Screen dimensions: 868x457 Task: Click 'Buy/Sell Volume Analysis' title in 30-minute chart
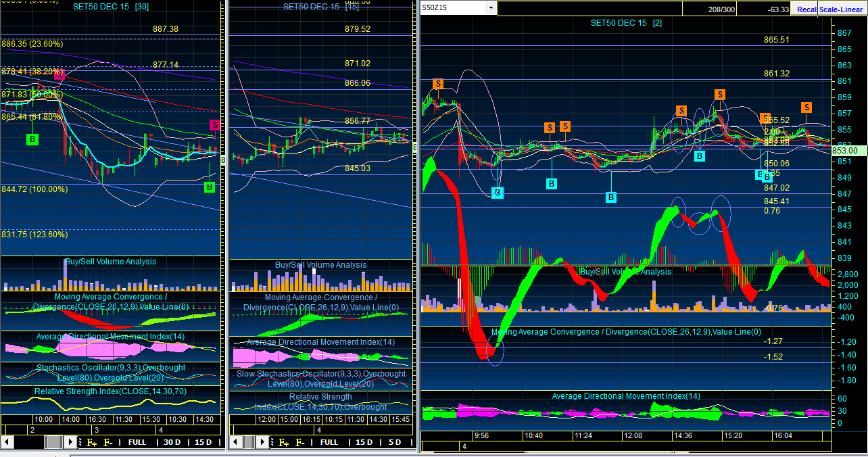[x=110, y=262]
